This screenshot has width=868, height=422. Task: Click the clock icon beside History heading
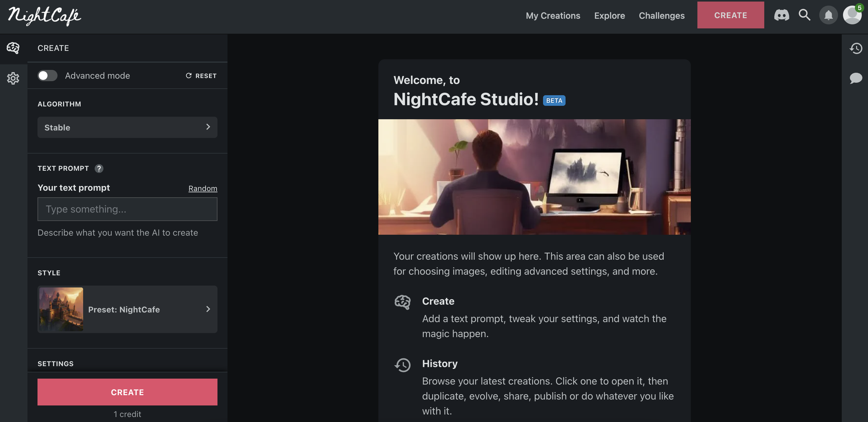pos(402,365)
